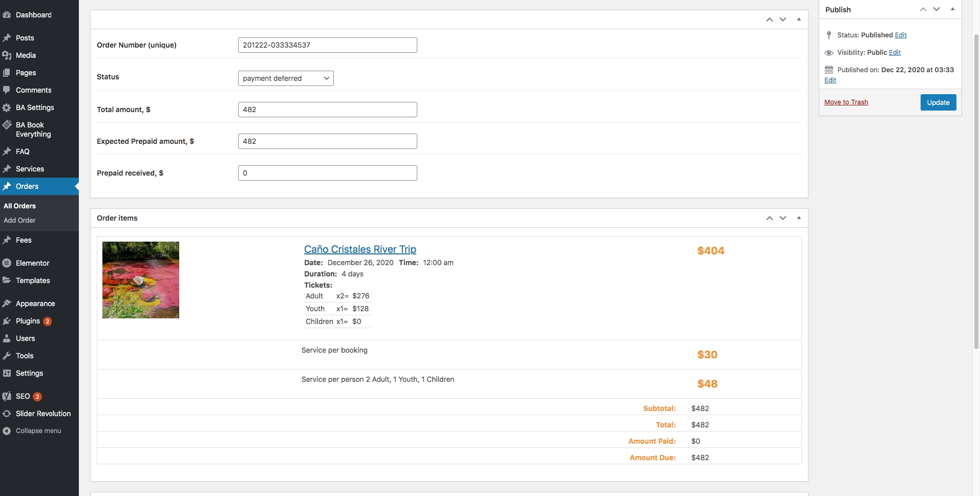Click the Prepaid received input field
The height and width of the screenshot is (496, 980).
[x=327, y=173]
